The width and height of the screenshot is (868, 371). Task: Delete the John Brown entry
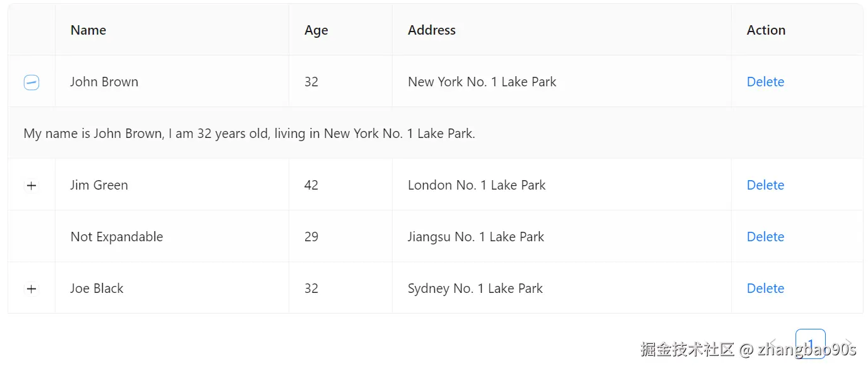(x=765, y=82)
